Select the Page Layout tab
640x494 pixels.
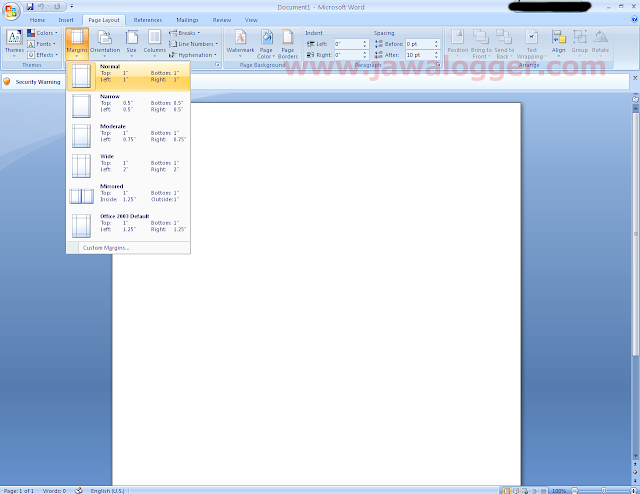coord(104,20)
